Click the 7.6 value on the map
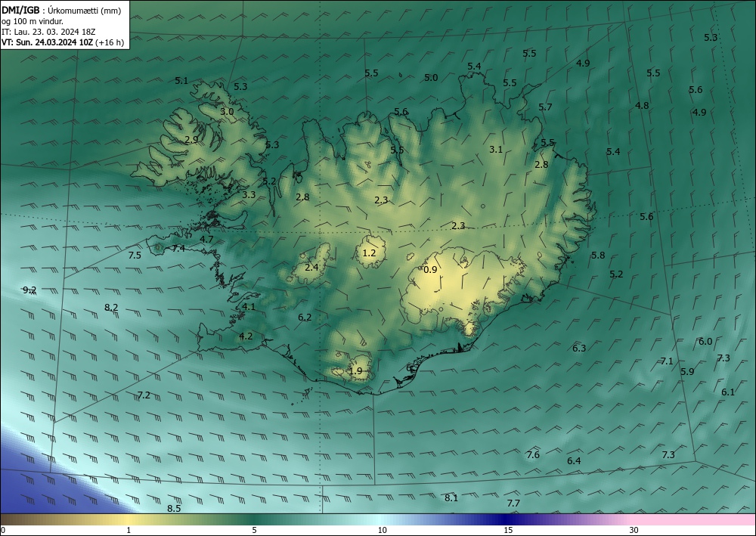This screenshot has width=756, height=536. tap(533, 454)
